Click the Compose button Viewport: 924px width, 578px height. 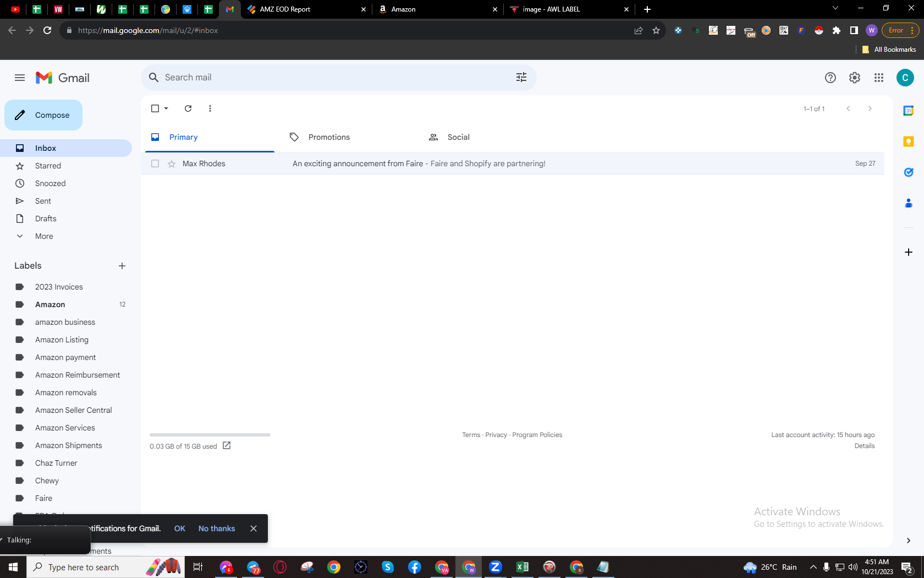pyautogui.click(x=43, y=115)
